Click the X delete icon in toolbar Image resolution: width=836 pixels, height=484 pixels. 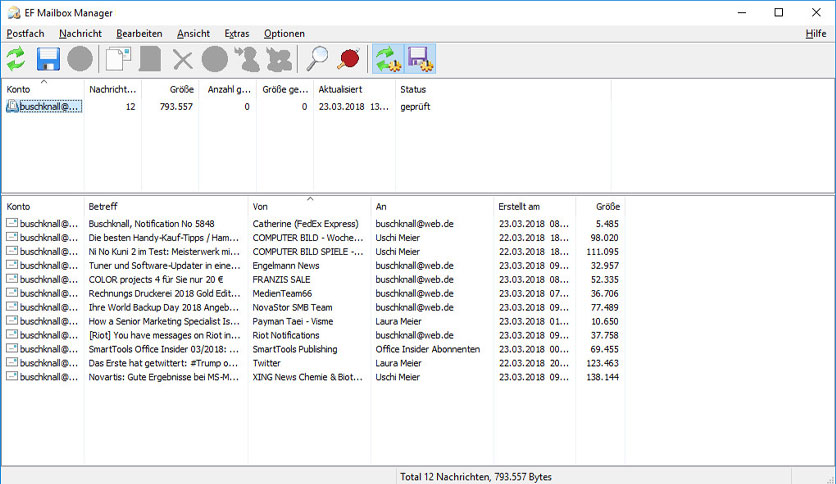pyautogui.click(x=182, y=59)
